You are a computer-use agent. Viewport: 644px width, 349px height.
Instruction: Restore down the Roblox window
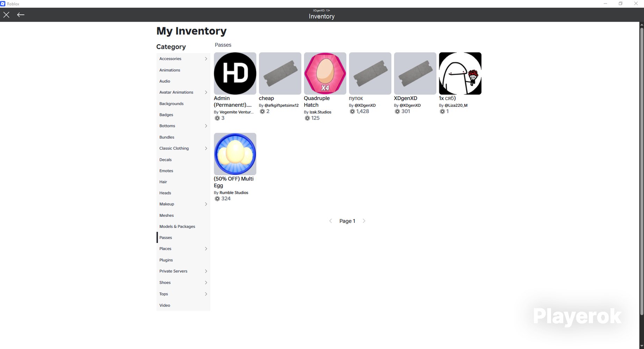pos(621,4)
